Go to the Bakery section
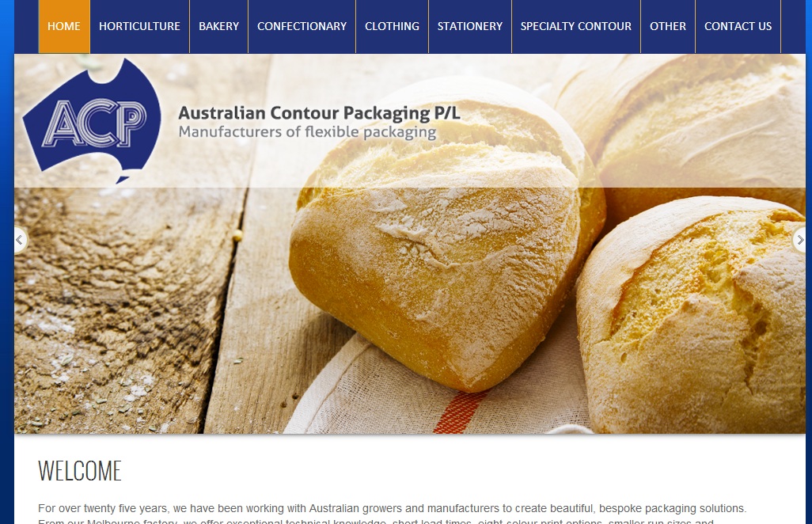 (219, 26)
